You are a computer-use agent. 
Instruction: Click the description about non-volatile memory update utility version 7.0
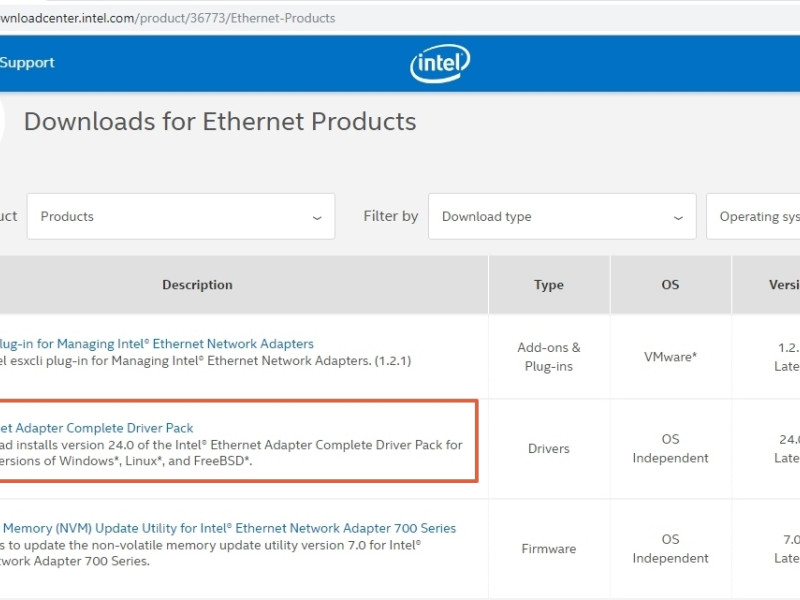pos(210,553)
